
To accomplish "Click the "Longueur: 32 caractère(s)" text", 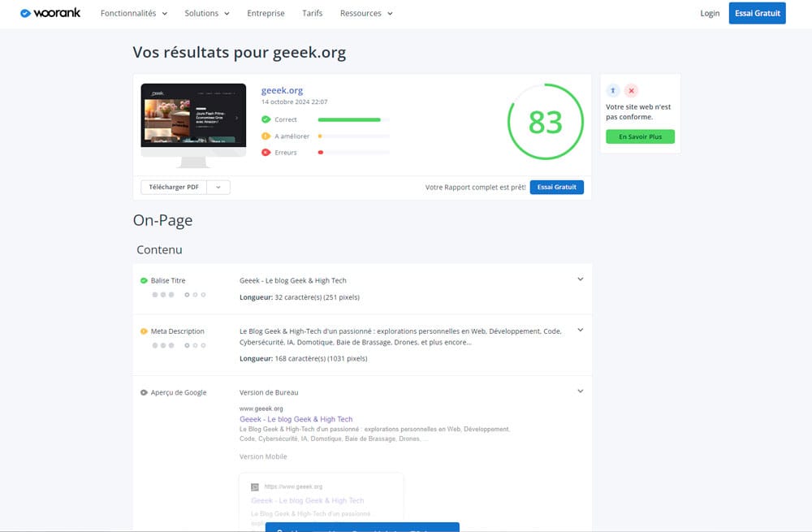I will 300,297.
